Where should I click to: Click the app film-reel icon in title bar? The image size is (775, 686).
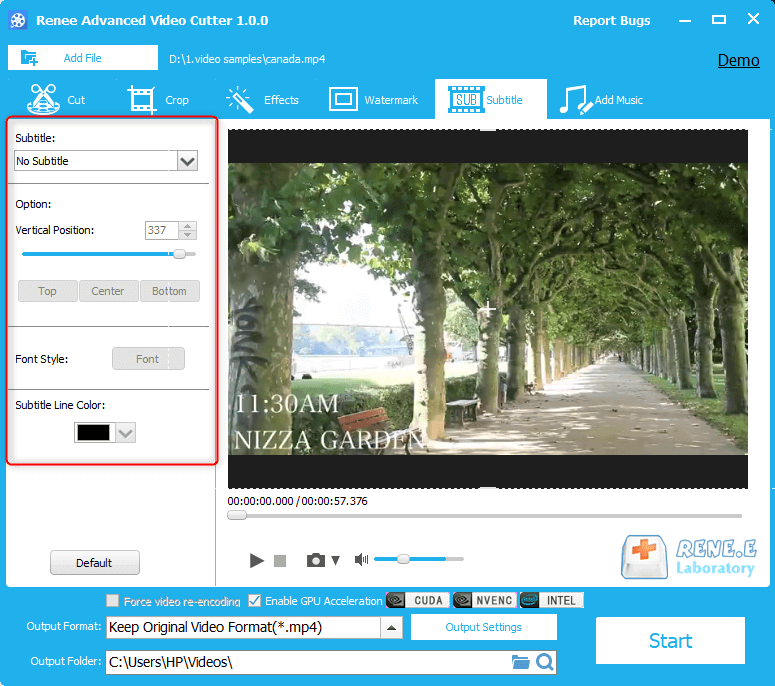pyautogui.click(x=18, y=20)
